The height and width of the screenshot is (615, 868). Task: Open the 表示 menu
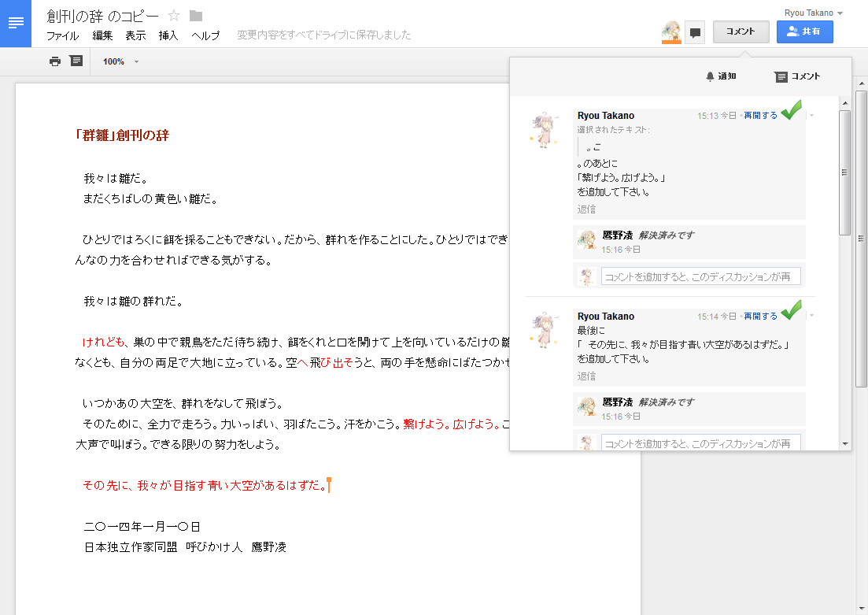pos(135,35)
